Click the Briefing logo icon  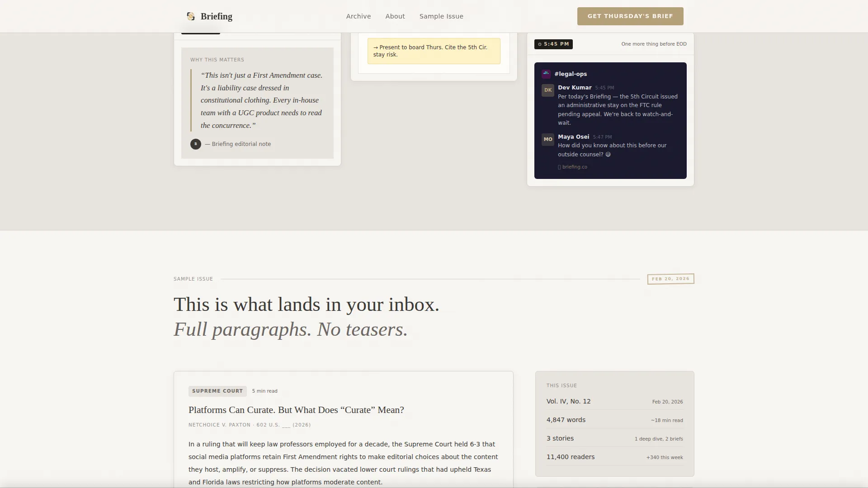[191, 16]
